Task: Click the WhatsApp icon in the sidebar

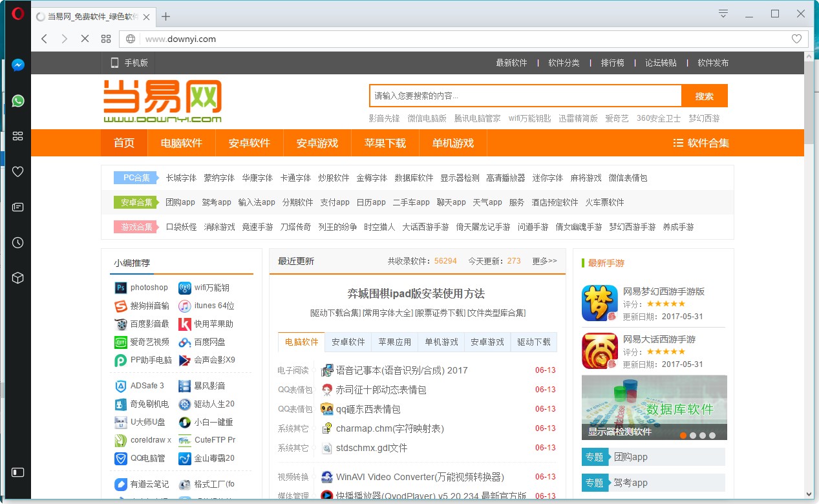Action: [17, 100]
